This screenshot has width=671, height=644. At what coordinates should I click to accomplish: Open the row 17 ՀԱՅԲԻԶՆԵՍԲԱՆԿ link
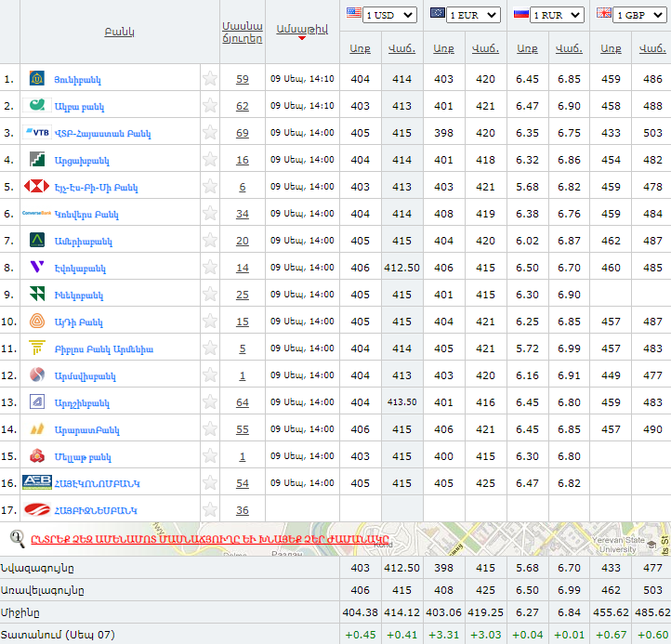[x=96, y=511]
